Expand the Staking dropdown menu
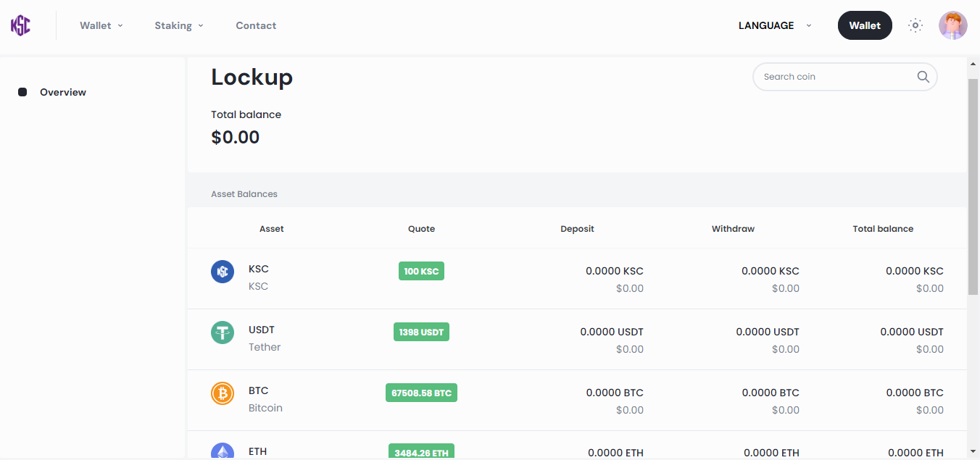 179,25
